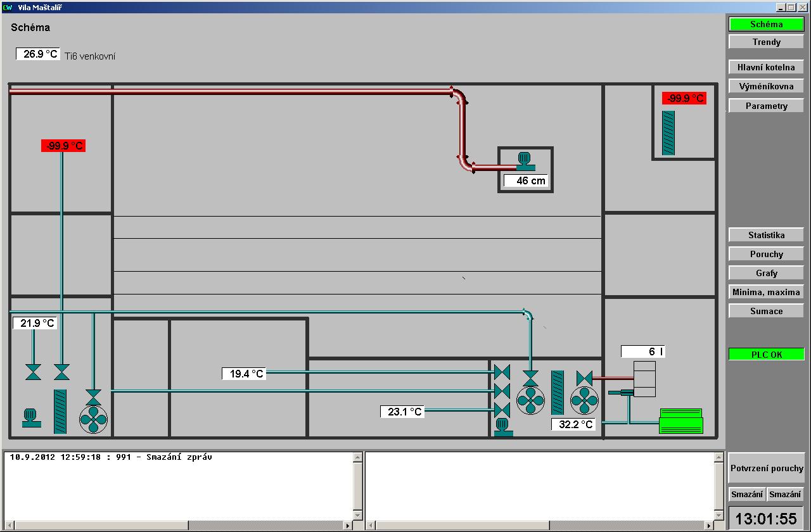The image size is (811, 532).
Task: Open the Hlavní kotelna screen
Action: coord(766,67)
